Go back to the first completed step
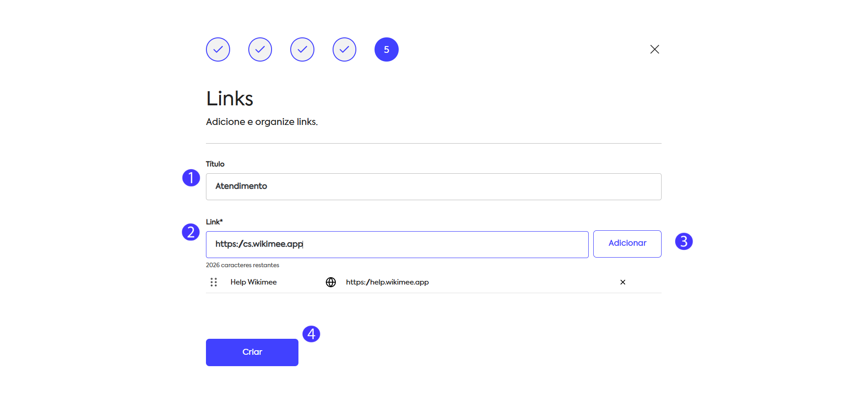The image size is (868, 404). [218, 49]
